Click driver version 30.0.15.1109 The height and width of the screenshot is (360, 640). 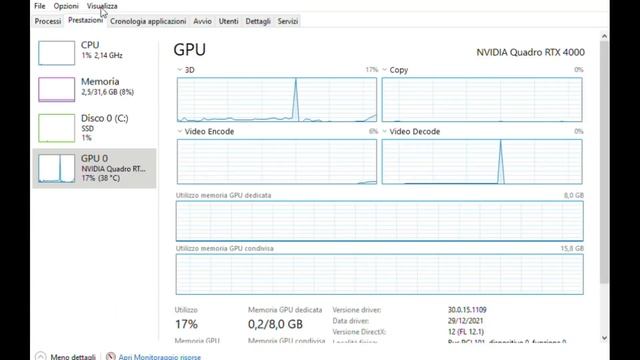pos(467,310)
